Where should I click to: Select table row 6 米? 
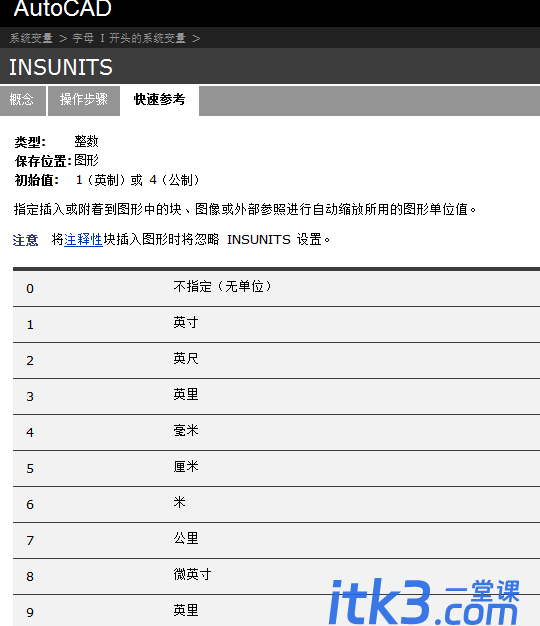coord(276,504)
